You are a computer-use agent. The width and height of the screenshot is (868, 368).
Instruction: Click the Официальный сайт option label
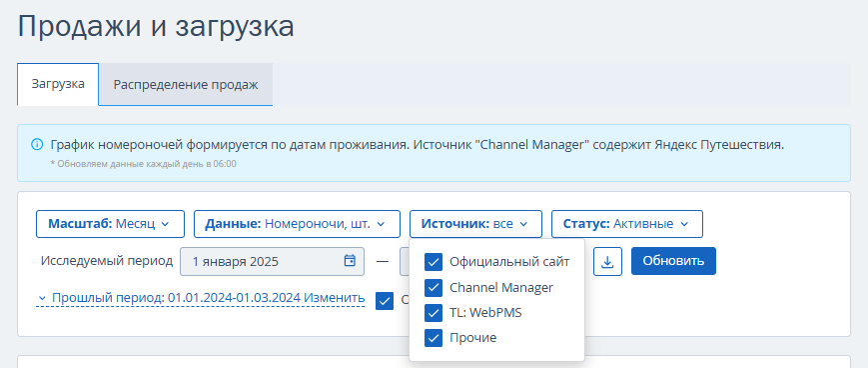(x=509, y=262)
